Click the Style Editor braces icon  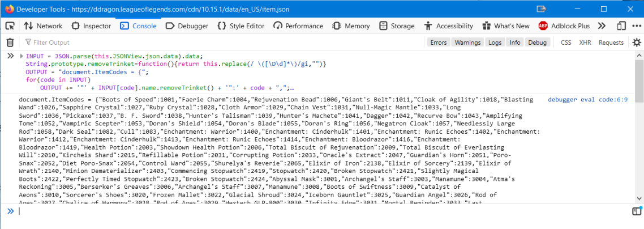222,26
